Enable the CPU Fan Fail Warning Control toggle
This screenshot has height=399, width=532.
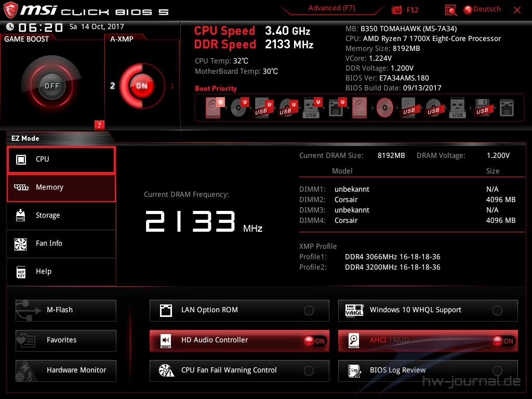[x=309, y=371]
